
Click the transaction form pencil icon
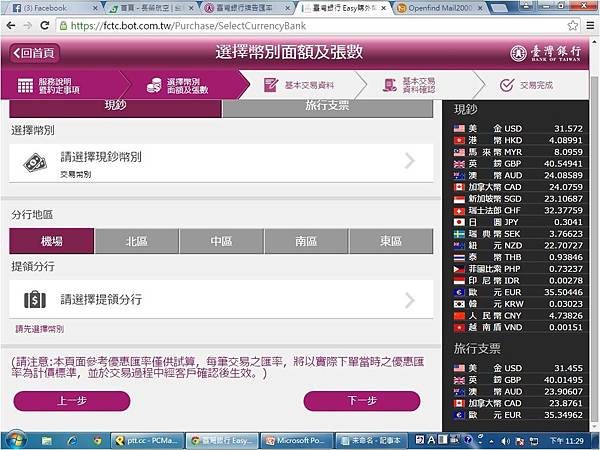pos(271,85)
